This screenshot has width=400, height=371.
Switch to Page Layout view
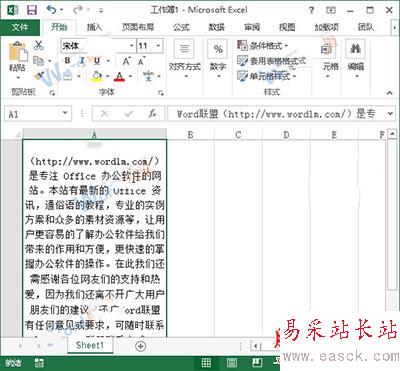[232, 363]
